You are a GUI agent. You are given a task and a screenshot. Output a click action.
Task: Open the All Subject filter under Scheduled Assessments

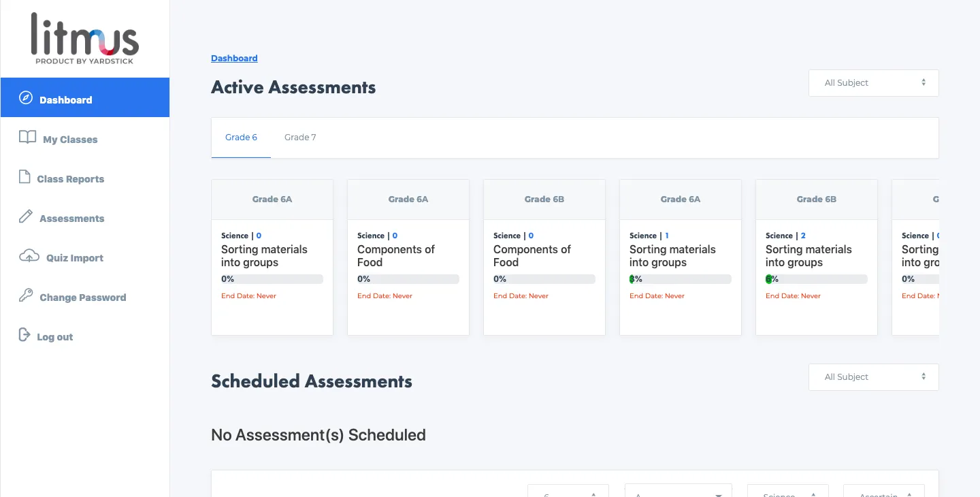tap(873, 376)
